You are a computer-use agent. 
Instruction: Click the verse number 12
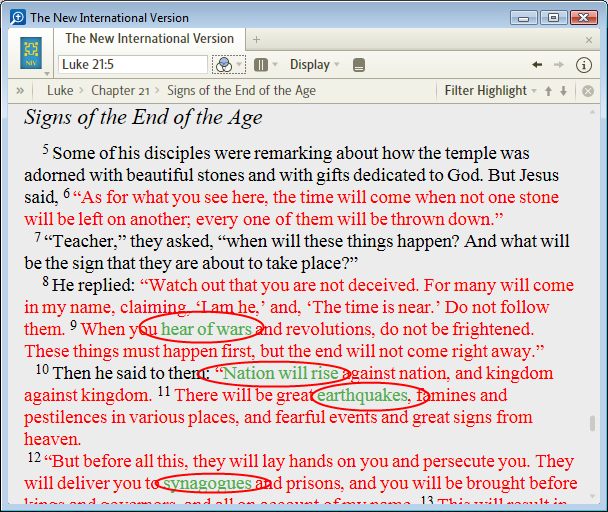point(34,457)
